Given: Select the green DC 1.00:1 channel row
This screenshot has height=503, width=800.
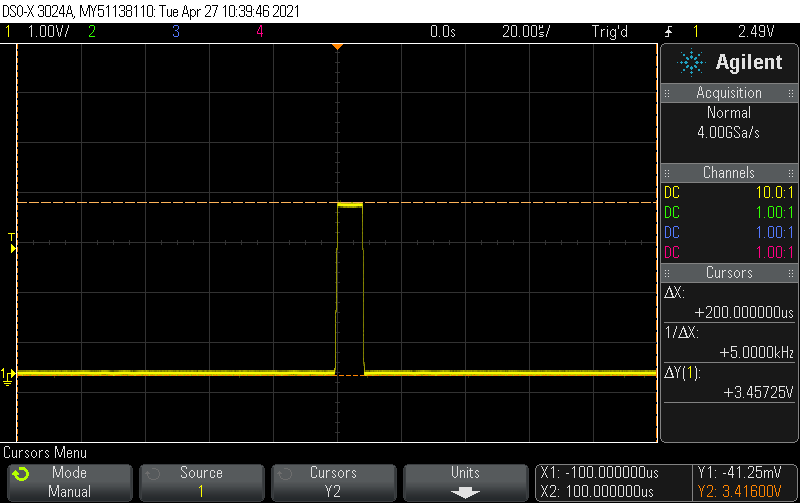Looking at the screenshot, I should tap(729, 213).
